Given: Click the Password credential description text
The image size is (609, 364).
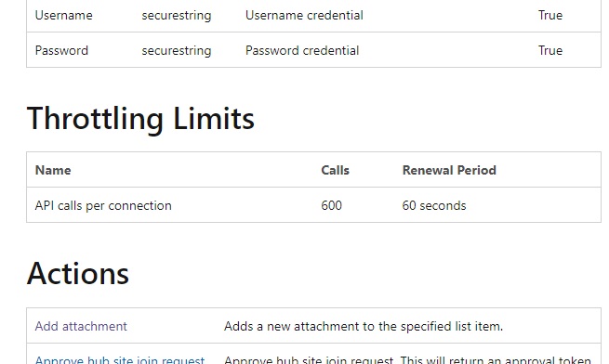Looking at the screenshot, I should coord(302,50).
